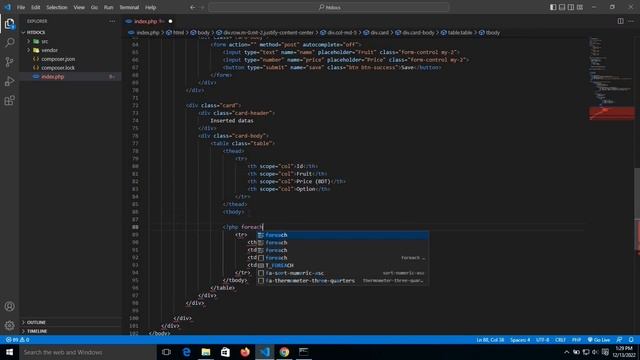Change indentation via Spaces: 4

click(x=520, y=340)
